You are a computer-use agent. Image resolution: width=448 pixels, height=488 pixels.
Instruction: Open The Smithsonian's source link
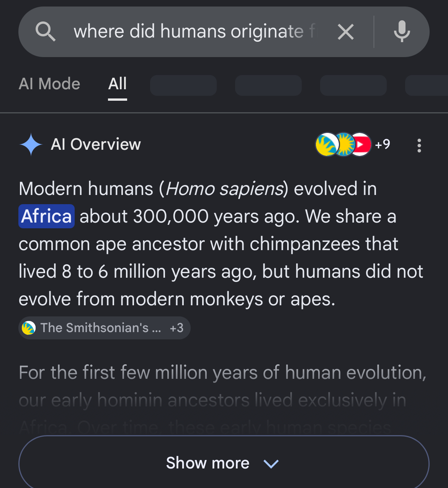(101, 328)
